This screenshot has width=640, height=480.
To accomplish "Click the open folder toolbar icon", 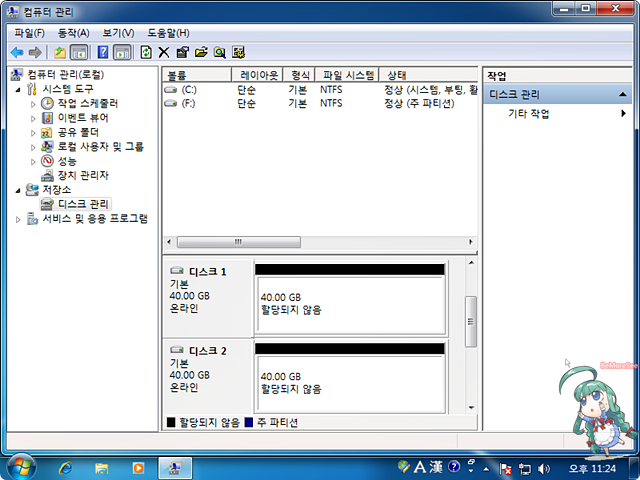I will point(201,52).
